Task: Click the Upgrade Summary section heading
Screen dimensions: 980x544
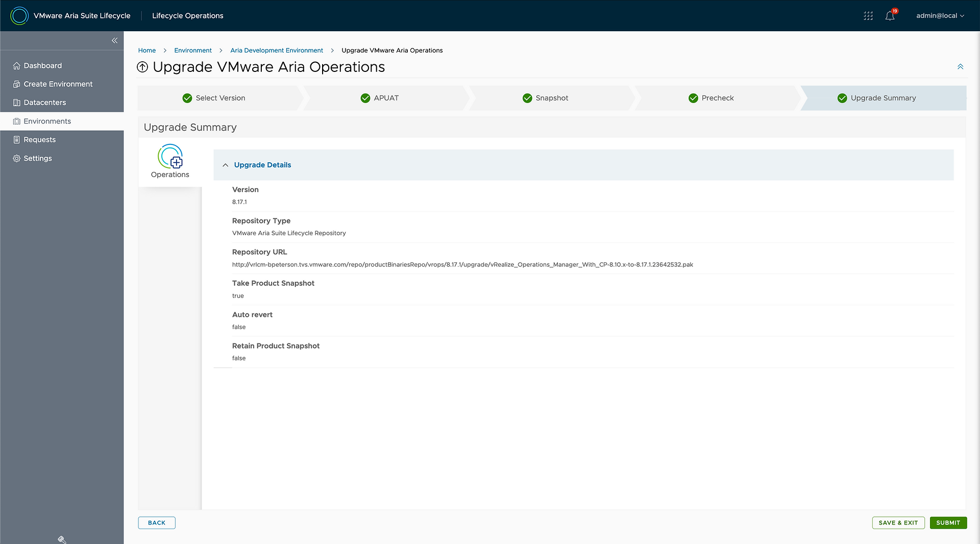Action: point(190,128)
